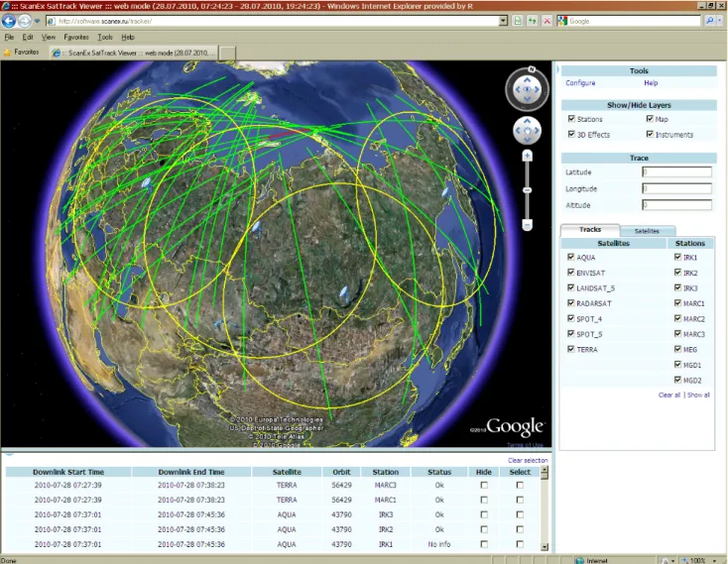Screen dimensions: 728x564
Task: Click the eye icon in the look control
Action: 527,89
